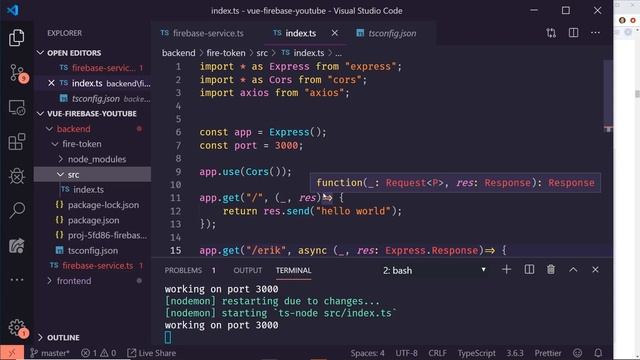
Task: Click master branch in status bar
Action: pos(50,353)
